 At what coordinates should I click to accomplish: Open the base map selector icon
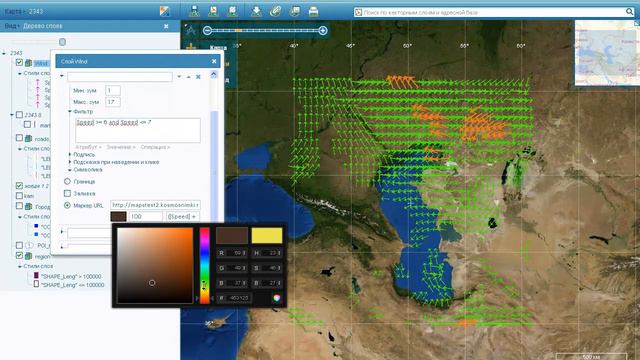(x=164, y=11)
